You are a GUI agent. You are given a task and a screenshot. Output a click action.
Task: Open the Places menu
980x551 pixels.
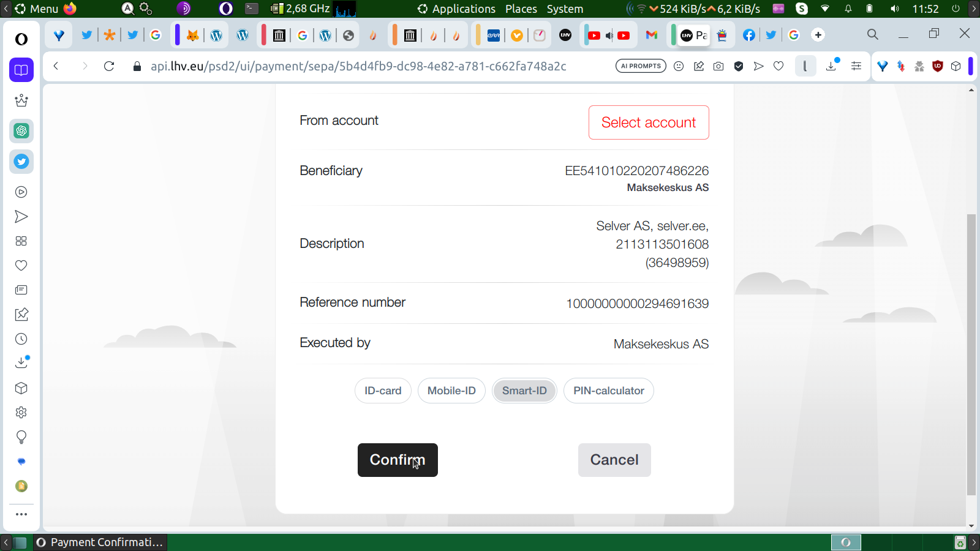(x=521, y=9)
